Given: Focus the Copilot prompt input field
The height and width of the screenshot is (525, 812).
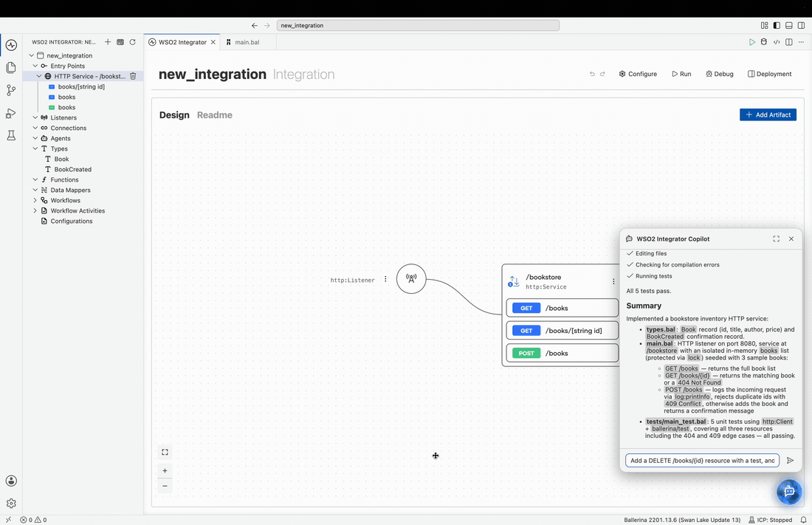Looking at the screenshot, I should (702, 460).
